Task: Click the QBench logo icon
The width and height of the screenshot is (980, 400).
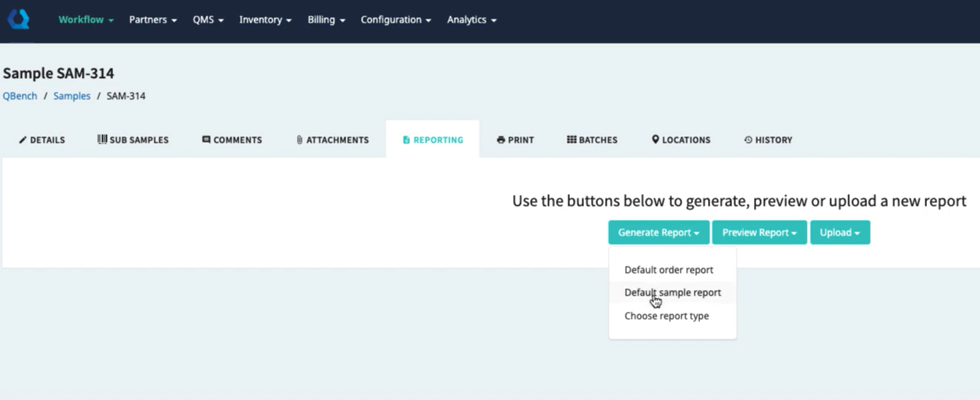Action: [x=19, y=19]
